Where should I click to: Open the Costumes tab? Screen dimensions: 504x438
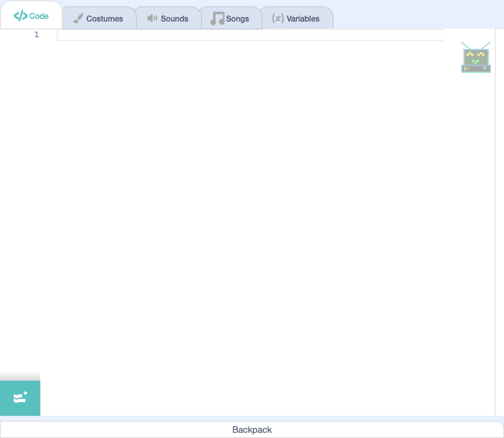(99, 18)
